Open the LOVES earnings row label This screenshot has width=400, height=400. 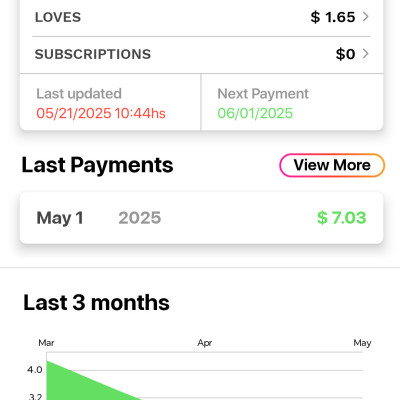click(x=58, y=17)
